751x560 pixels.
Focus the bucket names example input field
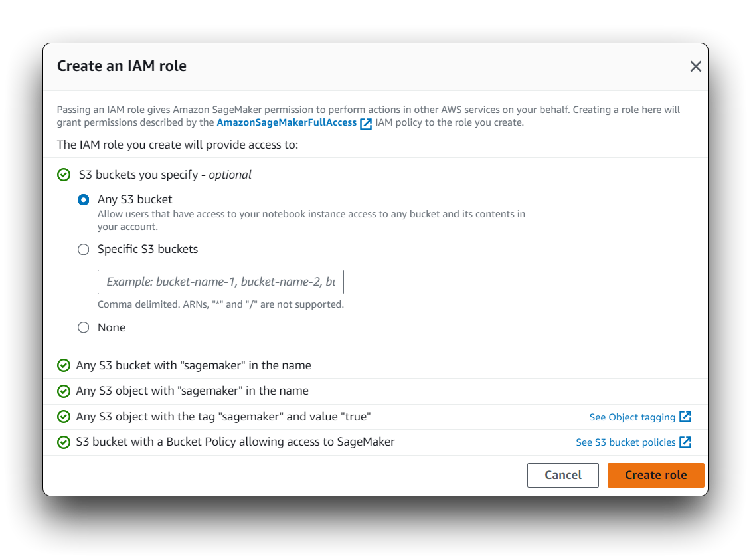pos(221,282)
